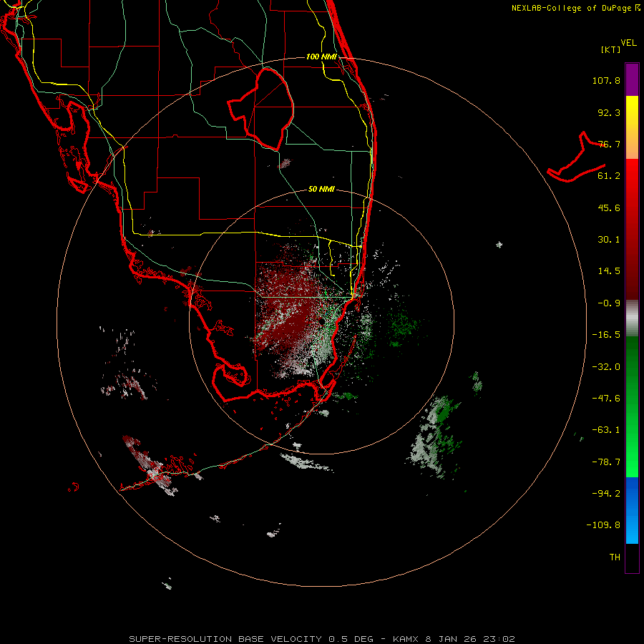Viewport: 644px width, 644px height.
Task: Click the 107.8 legend value
Action: [606, 80]
